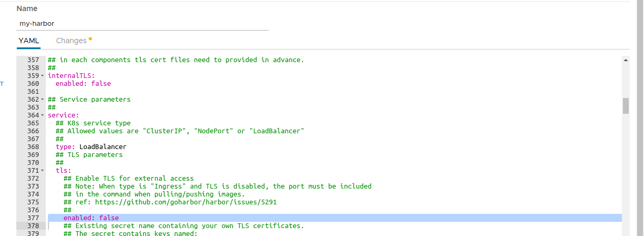Select line number 378 in the gutter

click(x=33, y=226)
